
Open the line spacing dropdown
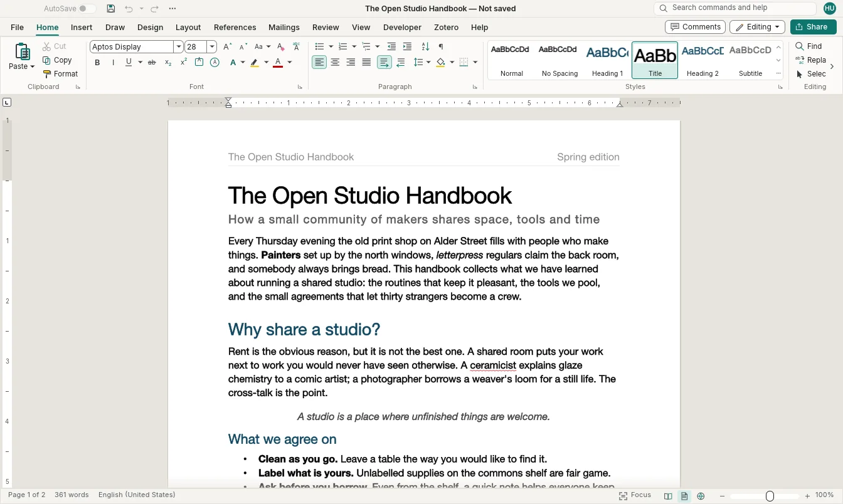(x=428, y=62)
